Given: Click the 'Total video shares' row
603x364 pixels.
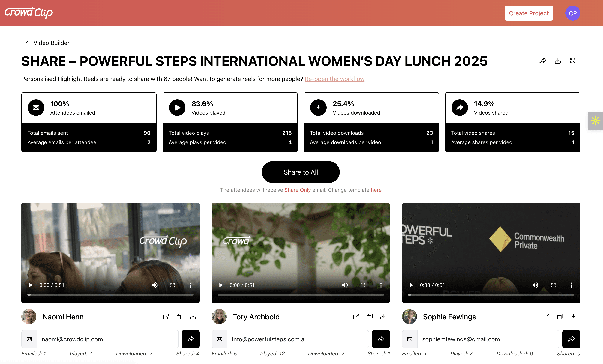Looking at the screenshot, I should [512, 133].
